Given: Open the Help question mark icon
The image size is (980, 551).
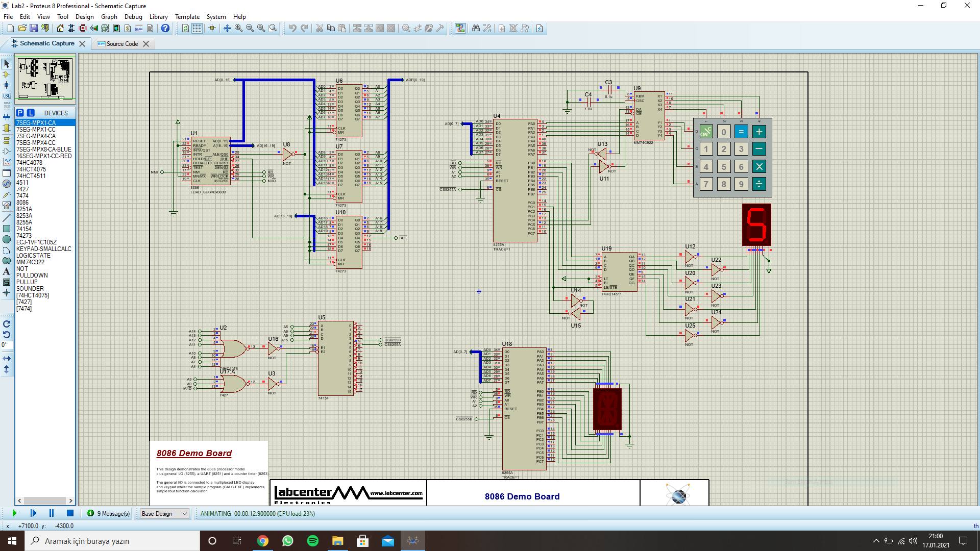Looking at the screenshot, I should point(165,29).
